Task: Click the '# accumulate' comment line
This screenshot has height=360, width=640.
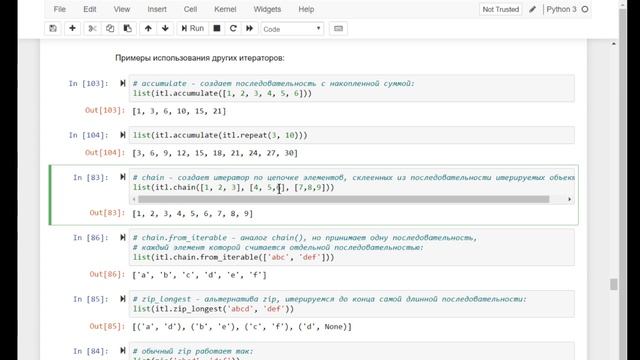Action: coord(273,83)
